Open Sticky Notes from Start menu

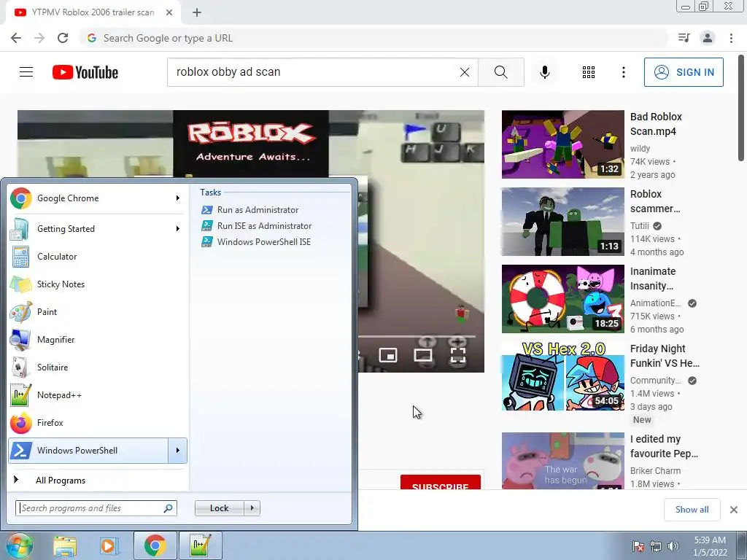(98, 284)
